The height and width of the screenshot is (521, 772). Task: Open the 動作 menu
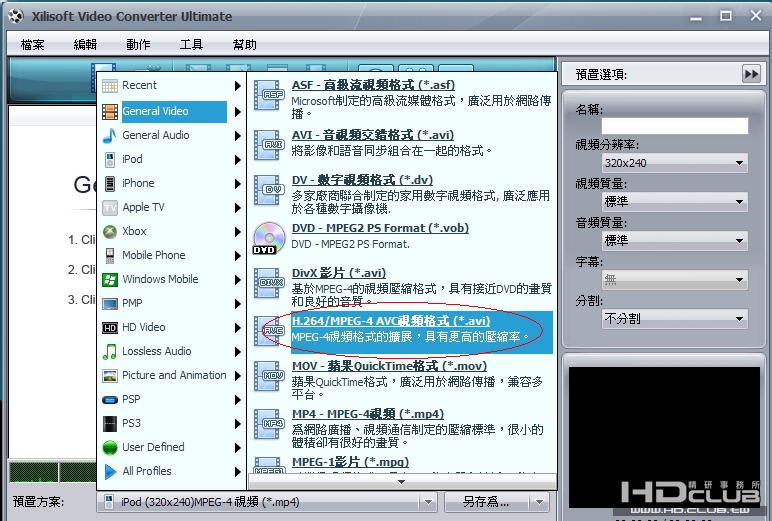point(138,45)
